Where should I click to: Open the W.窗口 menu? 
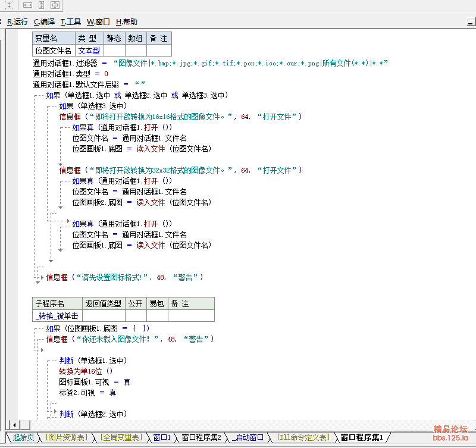[98, 22]
